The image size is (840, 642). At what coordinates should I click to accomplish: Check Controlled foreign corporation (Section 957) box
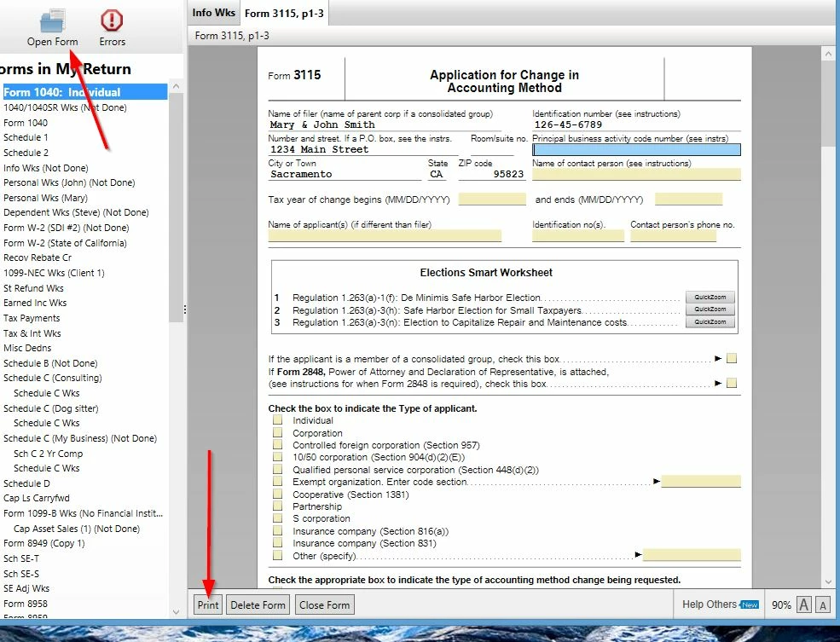tap(277, 444)
